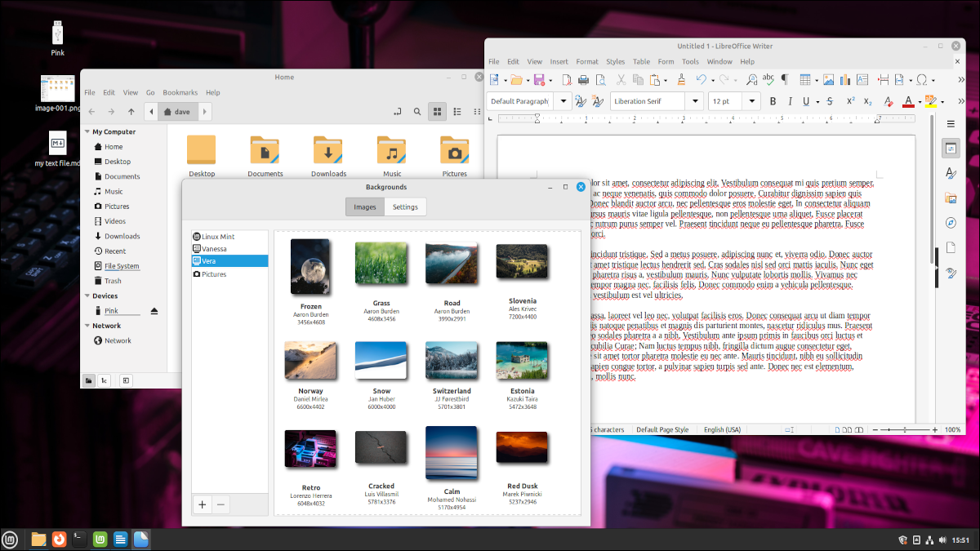980x551 pixels.
Task: Toggle formatting marks paragraph symbol
Action: click(x=785, y=79)
